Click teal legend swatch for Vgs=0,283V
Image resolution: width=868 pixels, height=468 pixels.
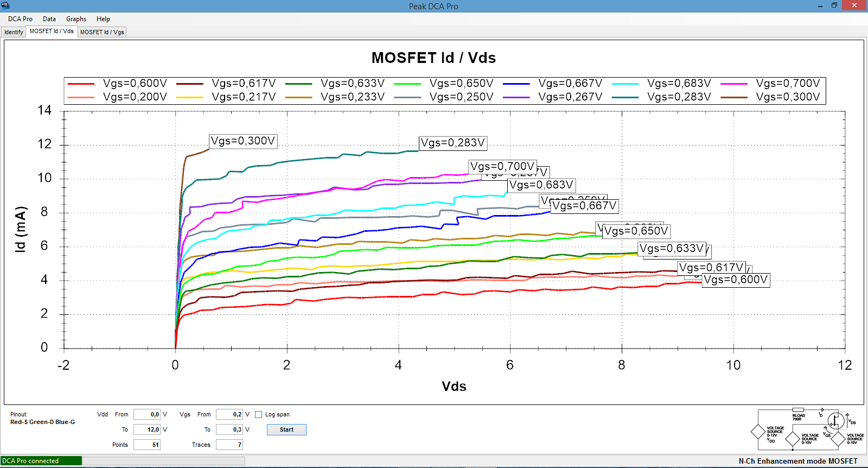[x=626, y=97]
